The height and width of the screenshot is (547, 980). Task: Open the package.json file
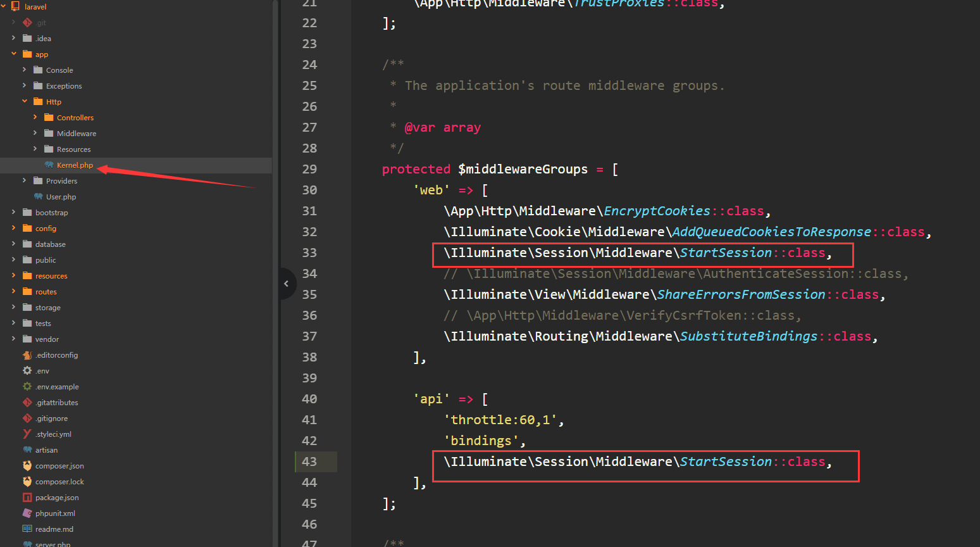point(57,498)
